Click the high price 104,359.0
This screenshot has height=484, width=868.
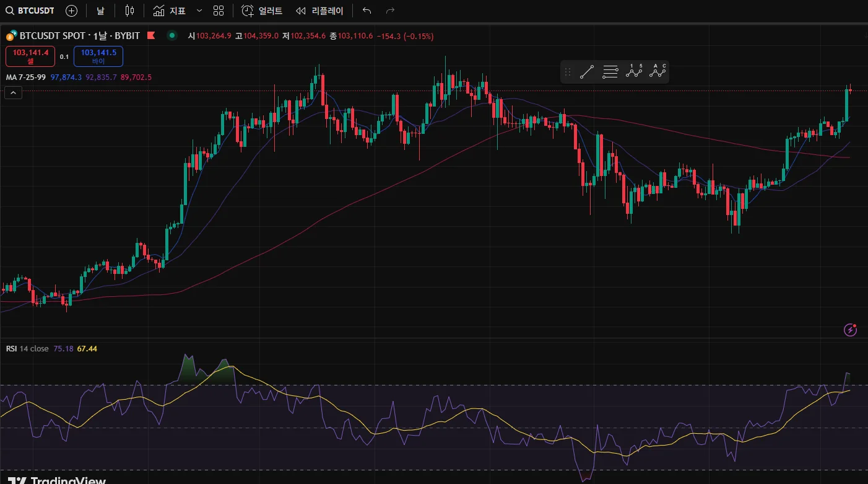click(261, 36)
